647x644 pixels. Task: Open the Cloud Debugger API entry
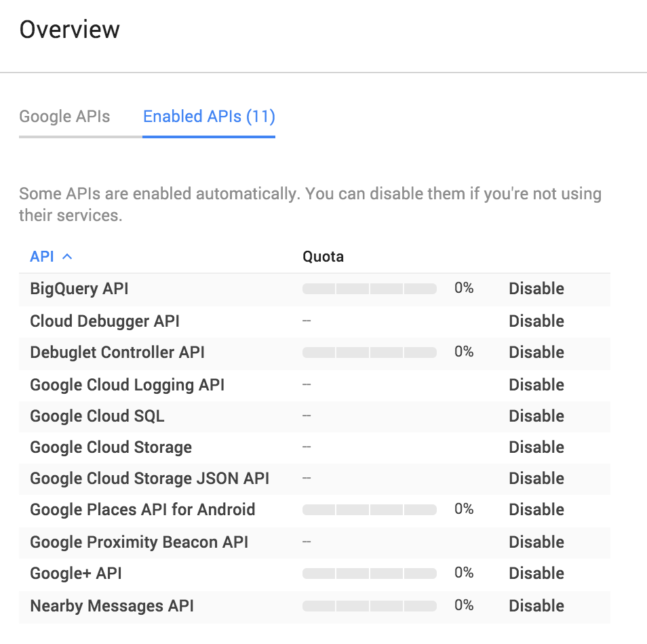(105, 321)
